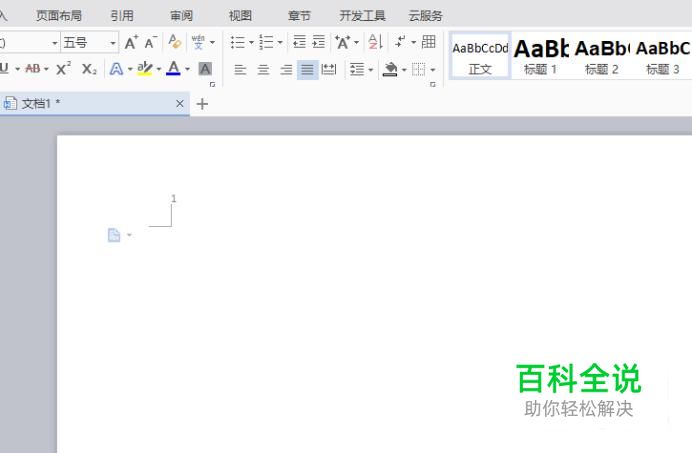This screenshot has height=453, width=692.
Task: Expand the borders dropdown arrow
Action: click(x=432, y=70)
